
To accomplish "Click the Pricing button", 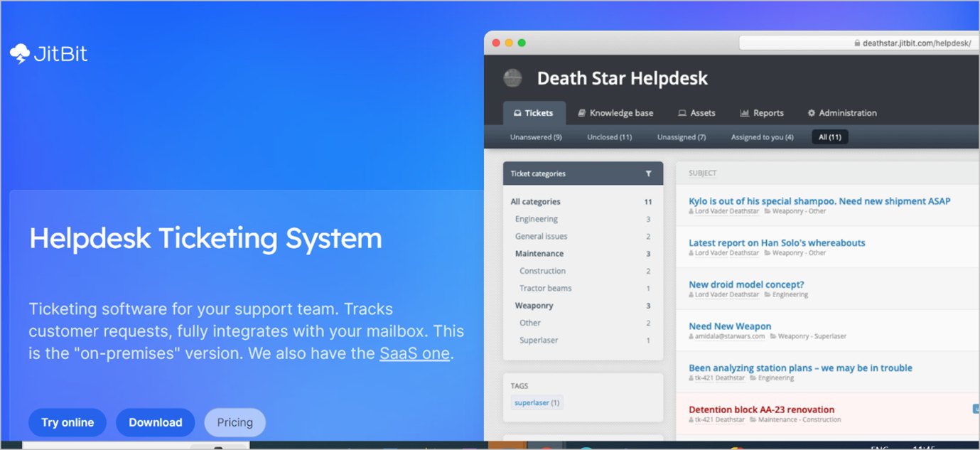I will click(x=235, y=422).
